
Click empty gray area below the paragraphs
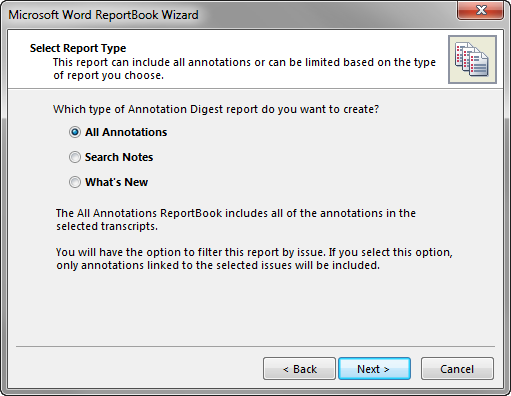tap(255, 308)
